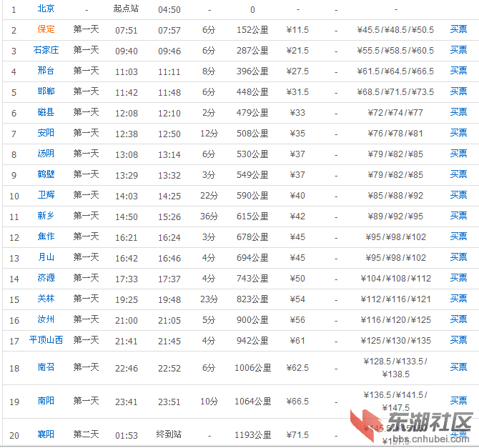Open the 石家庄 station link

point(46,50)
